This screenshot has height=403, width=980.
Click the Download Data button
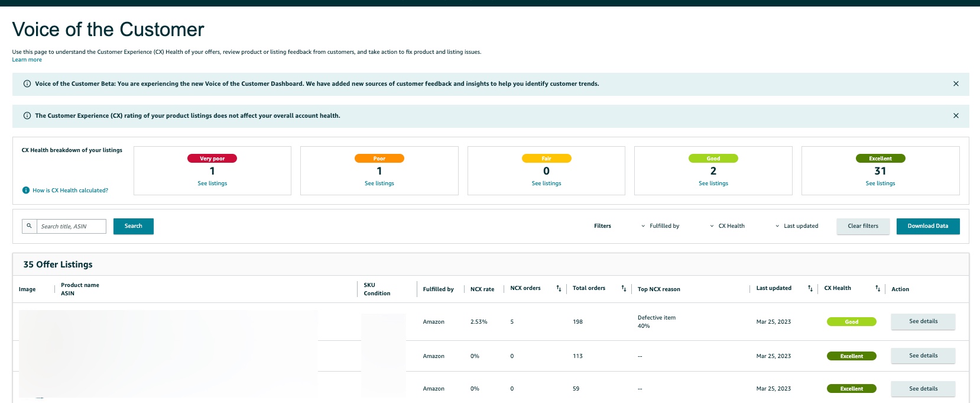click(927, 226)
